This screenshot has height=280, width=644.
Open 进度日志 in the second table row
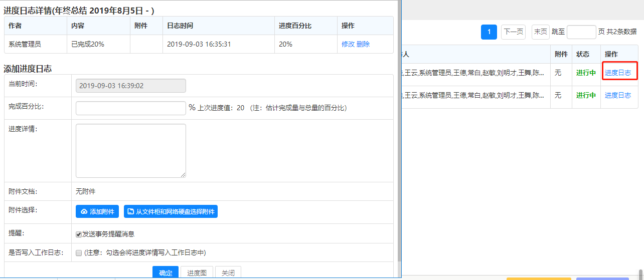tap(618, 95)
